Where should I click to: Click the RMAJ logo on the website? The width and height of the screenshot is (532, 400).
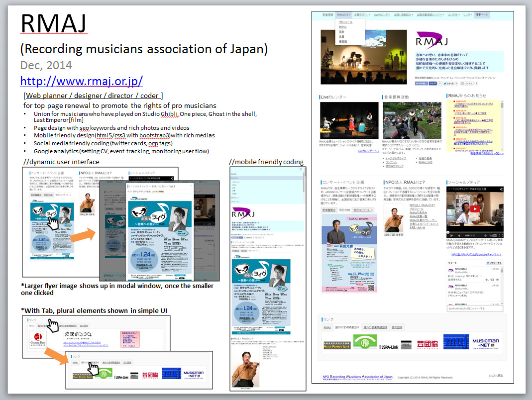pyautogui.click(x=431, y=40)
